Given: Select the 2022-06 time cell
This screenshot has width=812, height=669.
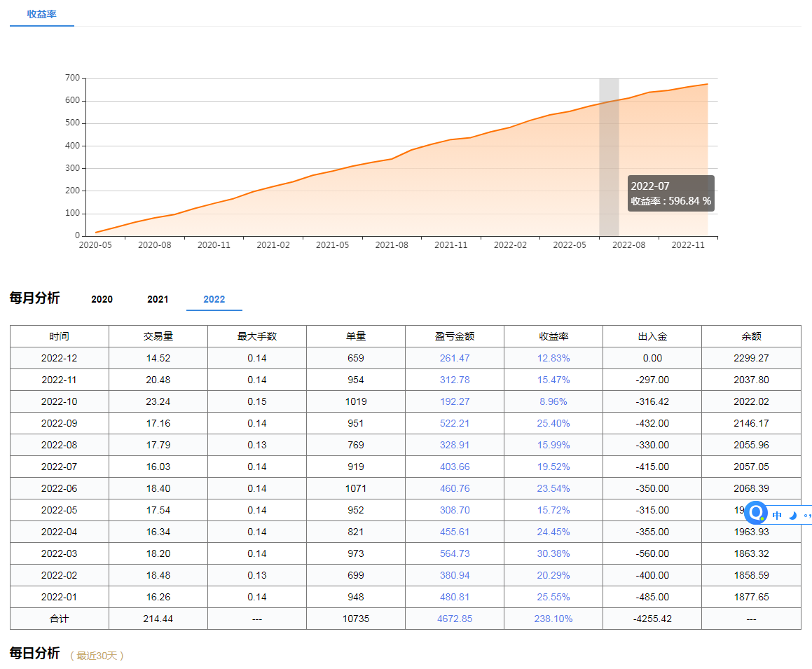Looking at the screenshot, I should (59, 489).
